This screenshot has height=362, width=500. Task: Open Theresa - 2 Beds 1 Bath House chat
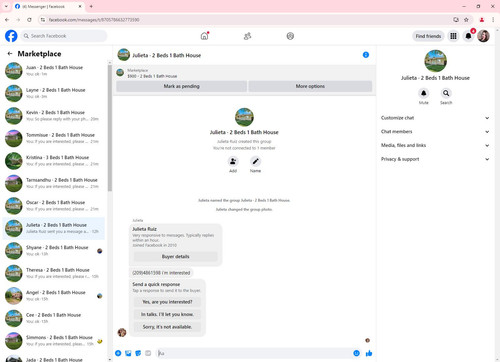pyautogui.click(x=54, y=273)
